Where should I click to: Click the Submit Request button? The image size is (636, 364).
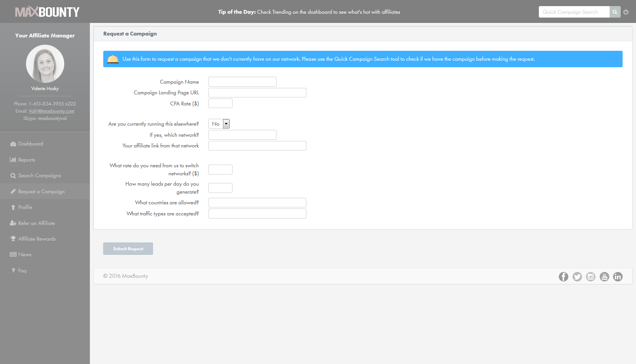[x=128, y=249]
